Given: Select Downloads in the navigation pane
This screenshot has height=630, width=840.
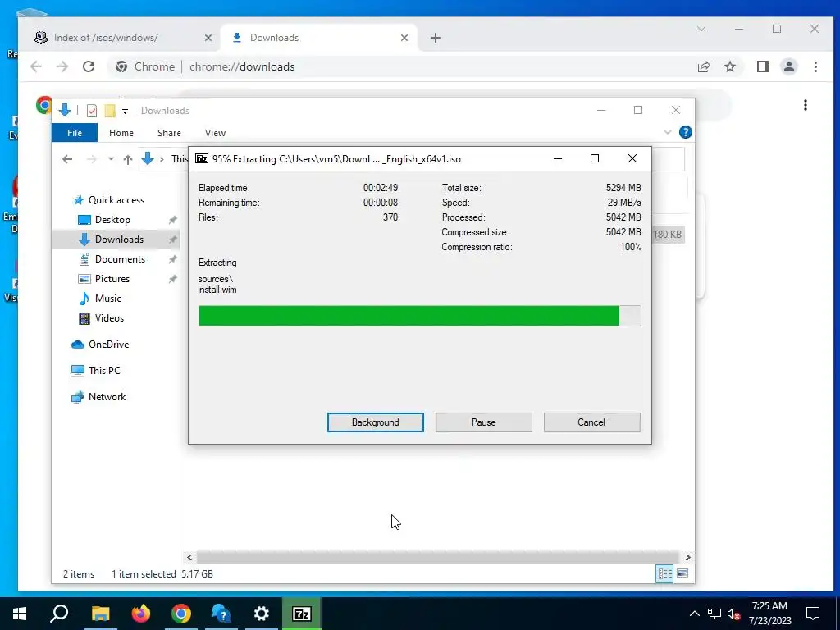Looking at the screenshot, I should pyautogui.click(x=116, y=240).
